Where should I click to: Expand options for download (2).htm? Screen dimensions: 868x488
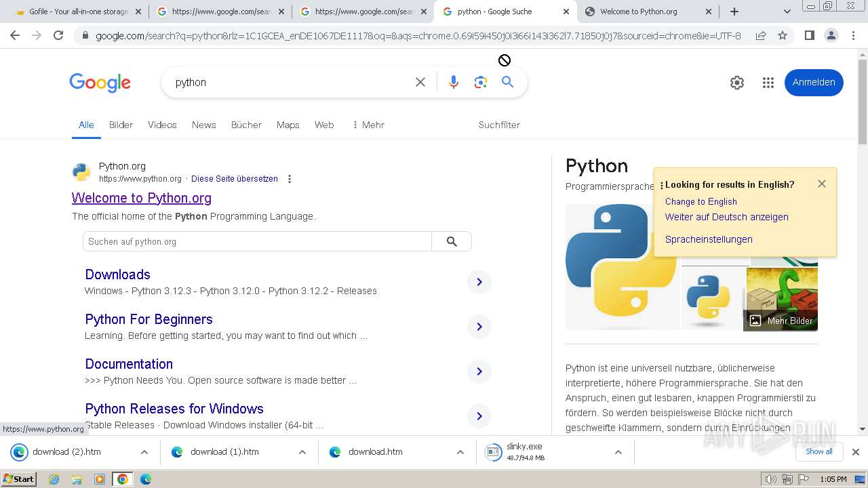point(144,452)
